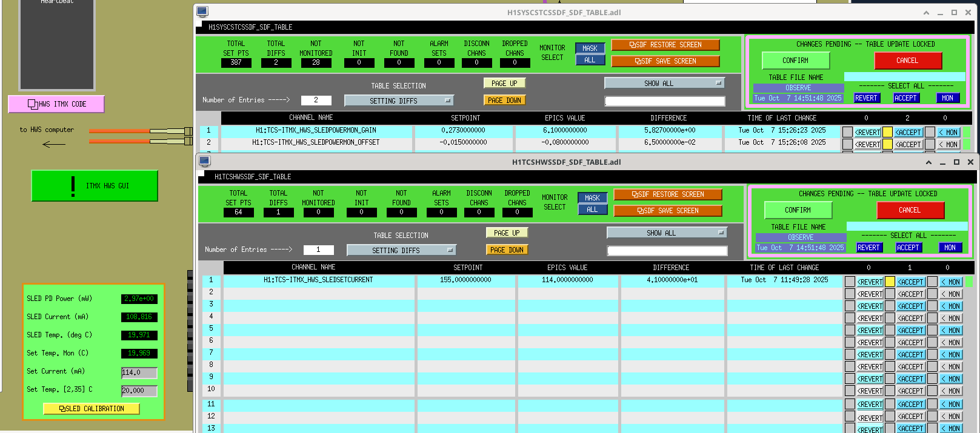Open SETTING DIFFS dropdown in H1TCSHWSSDF window
The height and width of the screenshot is (433, 980).
click(401, 250)
